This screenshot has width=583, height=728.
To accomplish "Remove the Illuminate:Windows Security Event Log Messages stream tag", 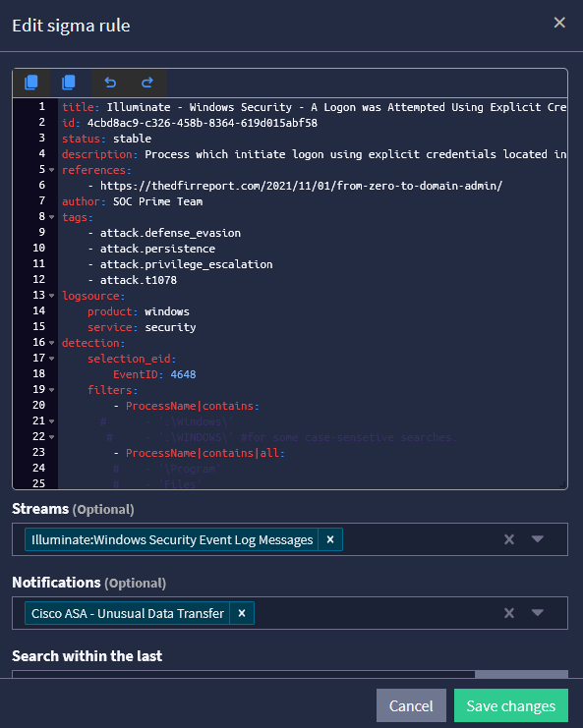I will click(330, 539).
